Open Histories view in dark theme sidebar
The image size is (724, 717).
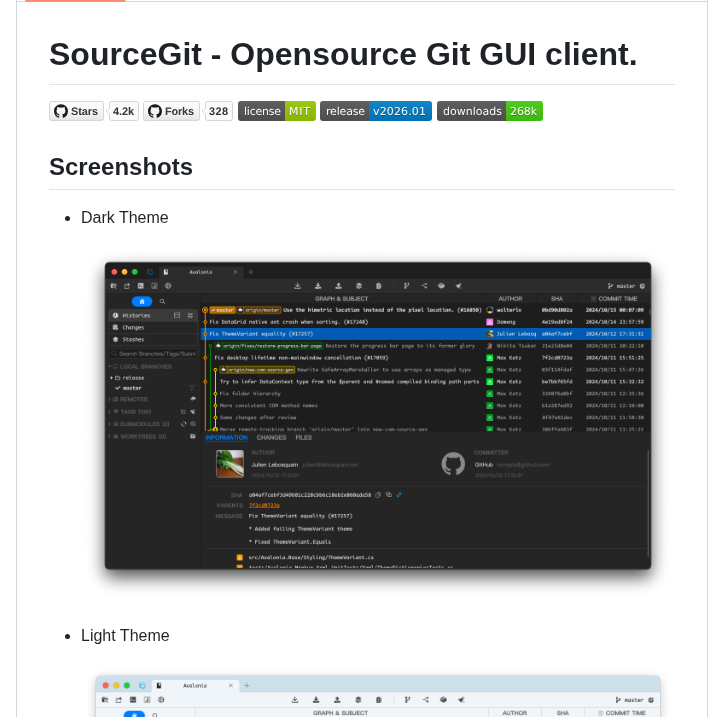click(x=153, y=315)
